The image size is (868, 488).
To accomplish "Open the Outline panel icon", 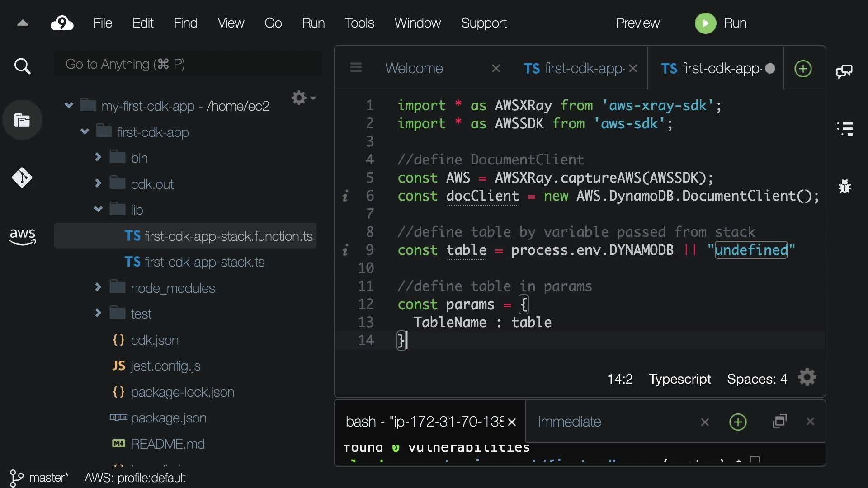I will (x=844, y=128).
